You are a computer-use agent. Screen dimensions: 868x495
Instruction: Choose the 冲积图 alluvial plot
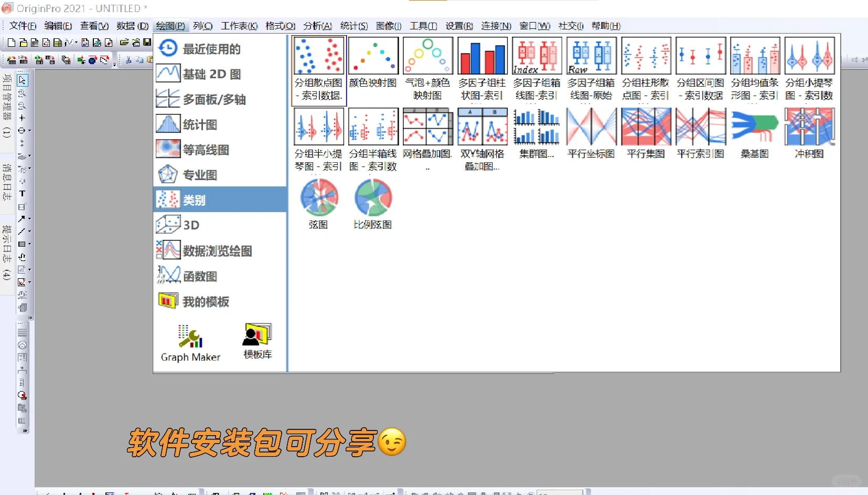coord(809,134)
